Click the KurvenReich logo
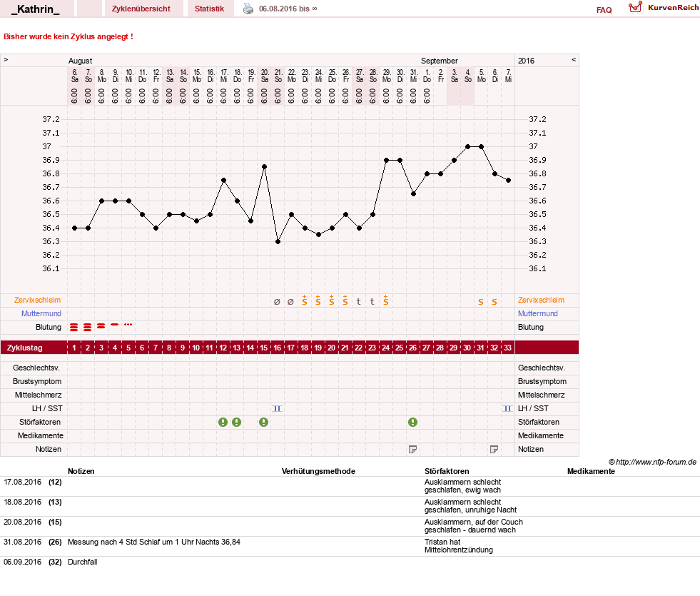 (664, 8)
